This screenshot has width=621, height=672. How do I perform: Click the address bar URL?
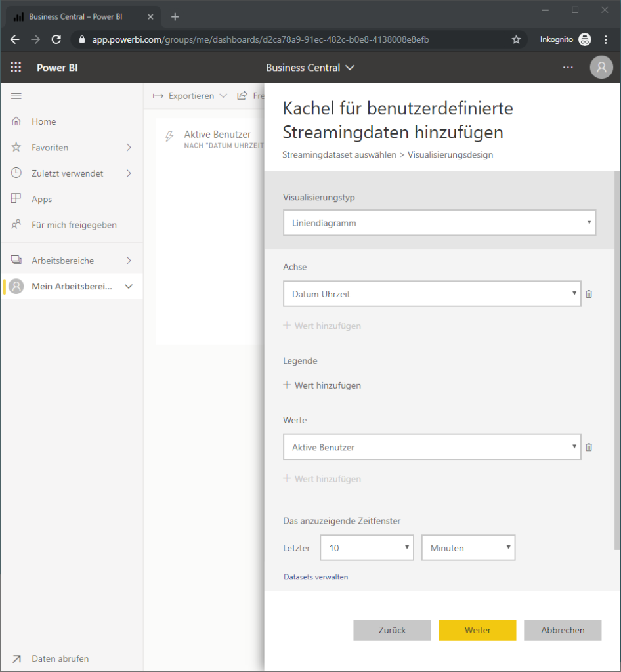tap(261, 39)
